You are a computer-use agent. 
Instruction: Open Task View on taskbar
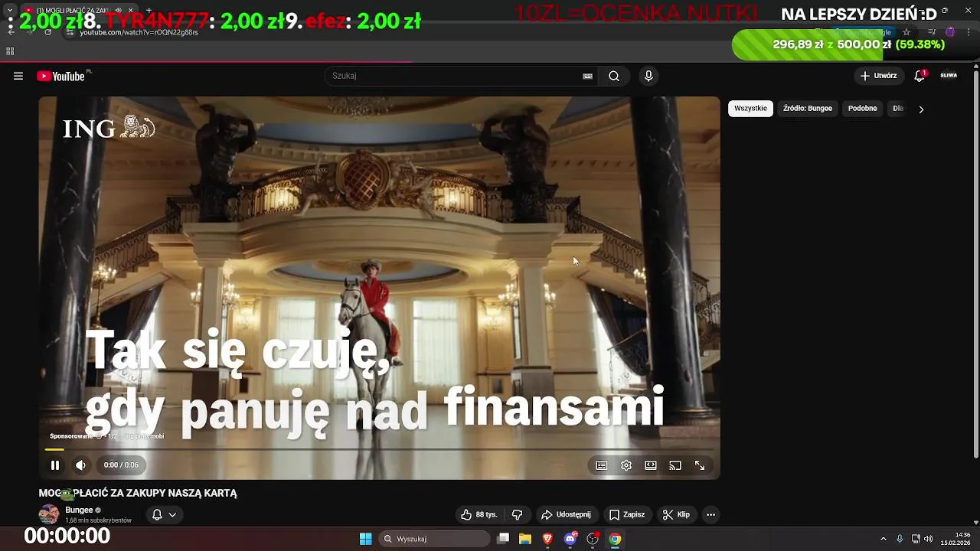(x=503, y=539)
